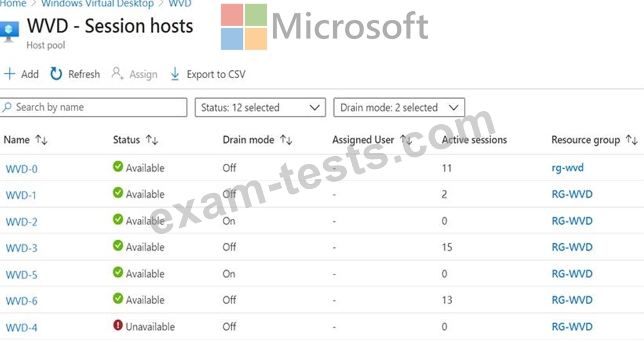
Task: Sort by Assigned User column header
Action: pos(363,140)
